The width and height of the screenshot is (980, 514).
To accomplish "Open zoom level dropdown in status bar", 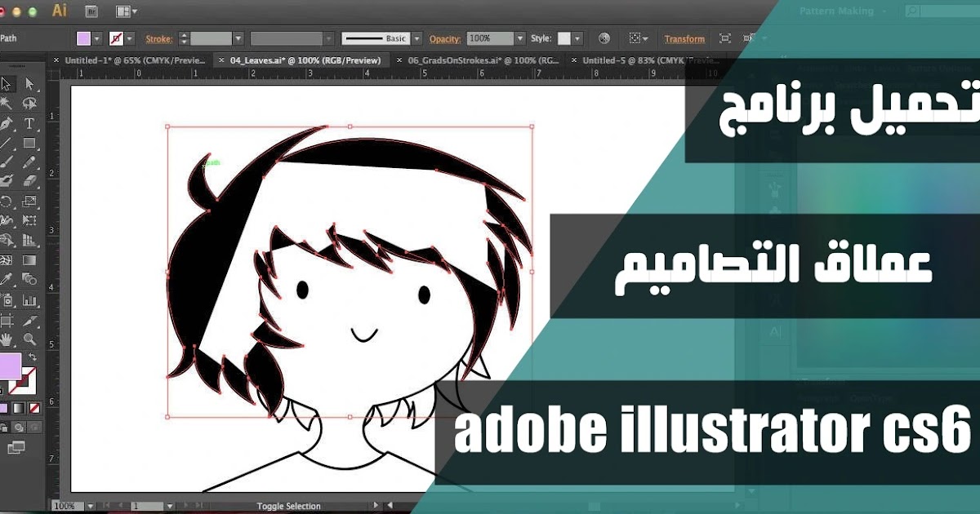I will coord(90,507).
